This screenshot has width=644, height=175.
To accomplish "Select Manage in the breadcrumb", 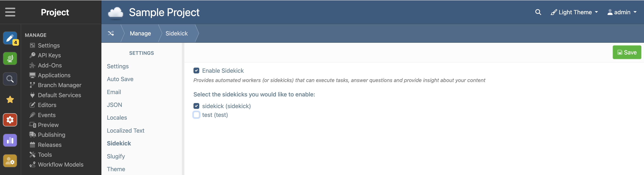I will coord(140,33).
